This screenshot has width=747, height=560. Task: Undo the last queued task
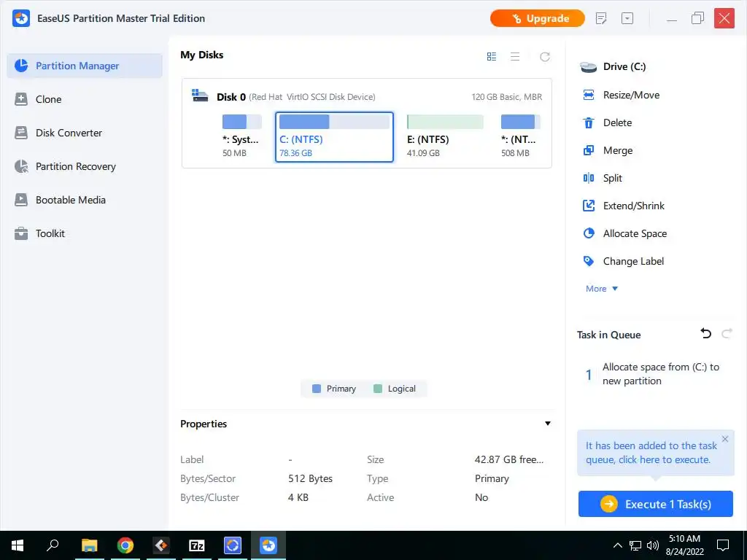click(706, 334)
